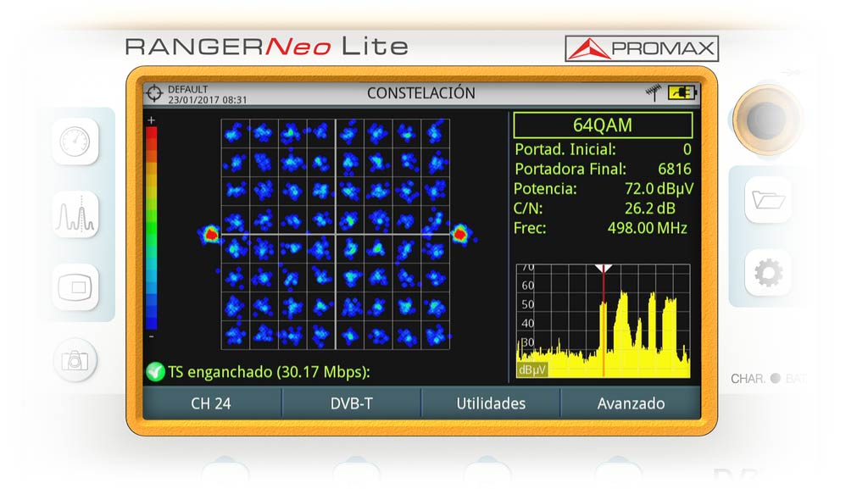Viewport: 868px width, 489px height.
Task: Click the plus sign above color scale
Action: tap(151, 120)
